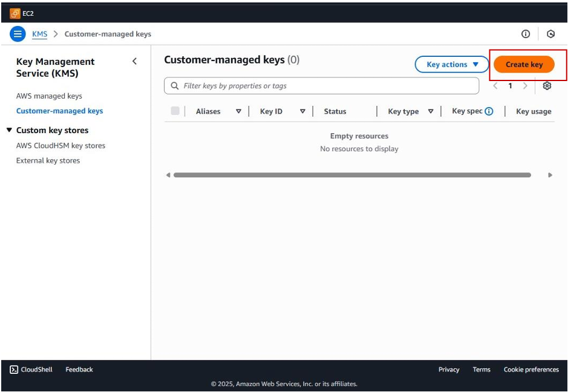
Task: Sort by Aliases column arrow
Action: tap(238, 111)
